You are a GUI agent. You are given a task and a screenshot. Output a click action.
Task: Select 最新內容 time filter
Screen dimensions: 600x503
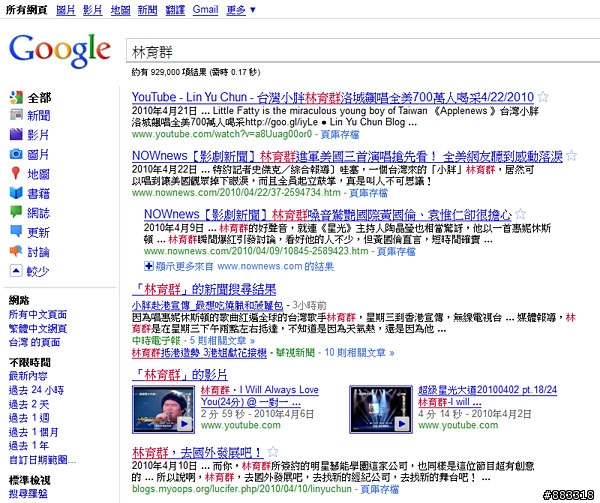pos(28,376)
